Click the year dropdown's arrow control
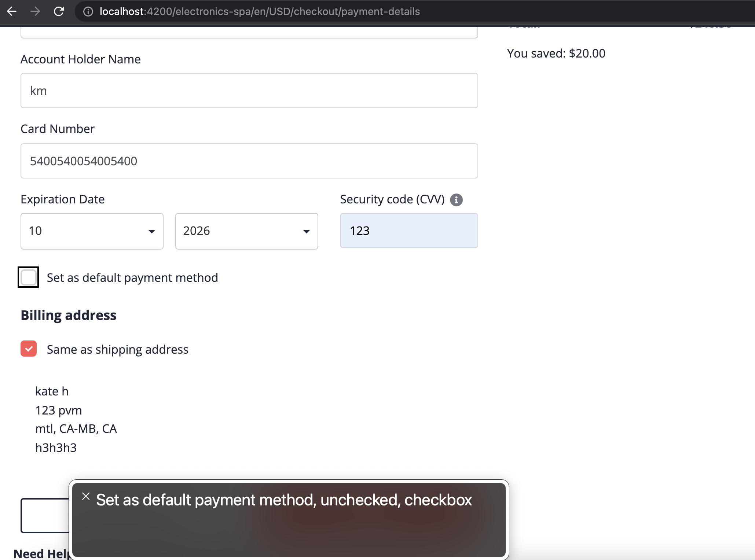Viewport: 755px width, 560px height. point(306,231)
